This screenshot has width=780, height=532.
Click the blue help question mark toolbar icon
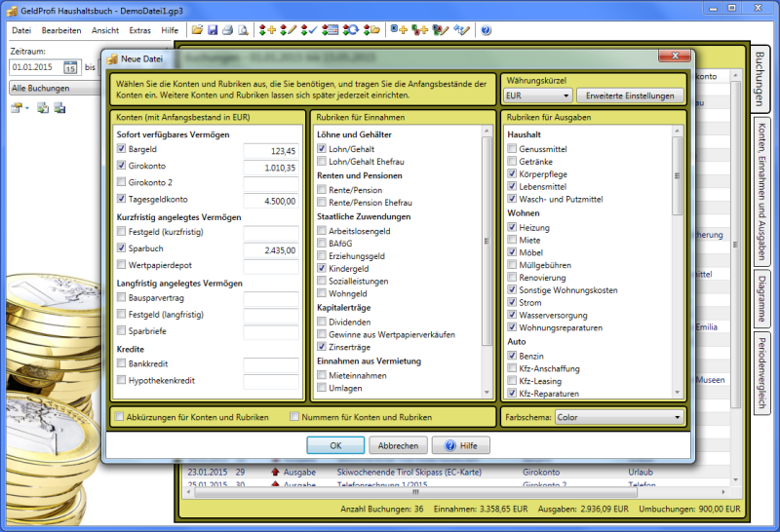tap(486, 30)
